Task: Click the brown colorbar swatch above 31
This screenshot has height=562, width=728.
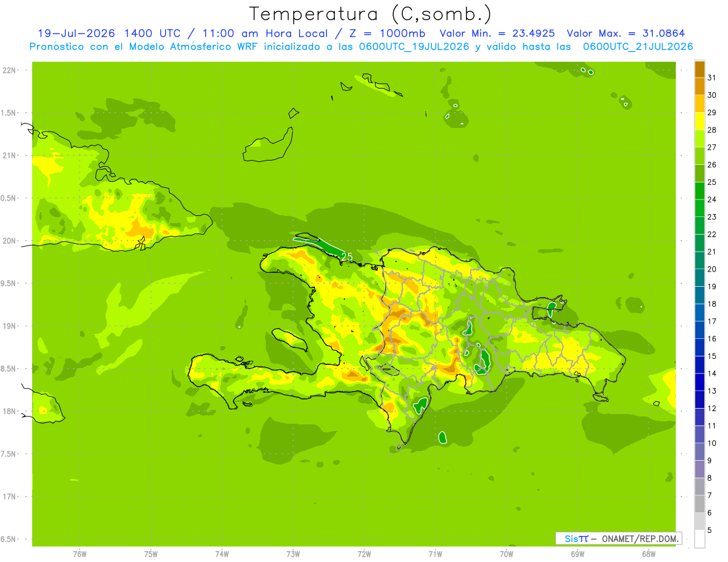Action: click(x=699, y=69)
